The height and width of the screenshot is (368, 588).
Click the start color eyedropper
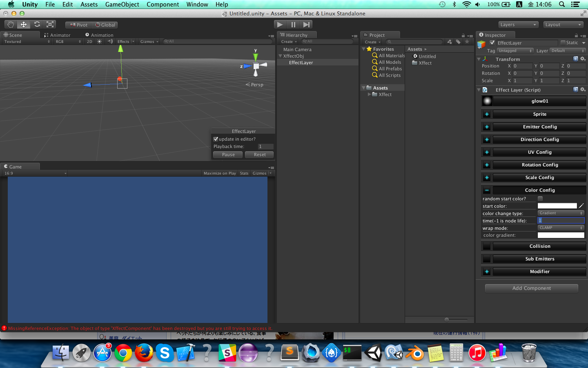581,206
